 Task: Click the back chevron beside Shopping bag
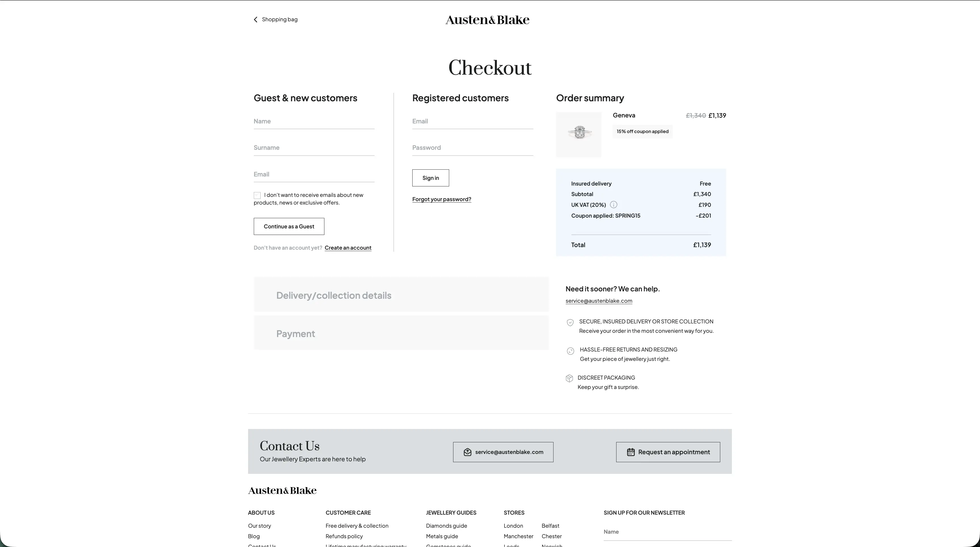256,19
